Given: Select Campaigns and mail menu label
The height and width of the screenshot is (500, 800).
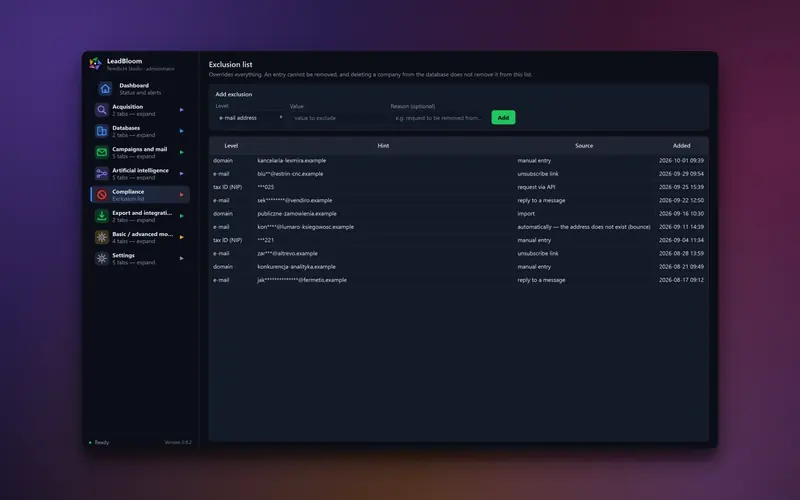Looking at the screenshot, I should click(x=139, y=149).
